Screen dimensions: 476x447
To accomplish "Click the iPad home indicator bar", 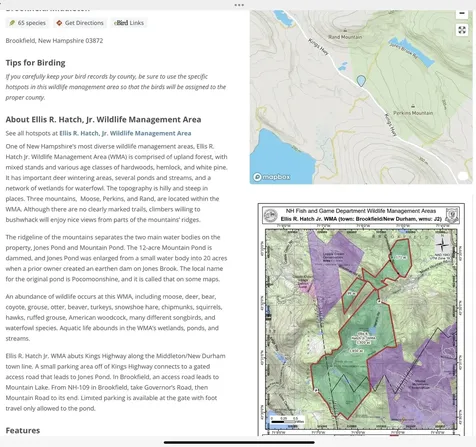I will tap(239, 442).
